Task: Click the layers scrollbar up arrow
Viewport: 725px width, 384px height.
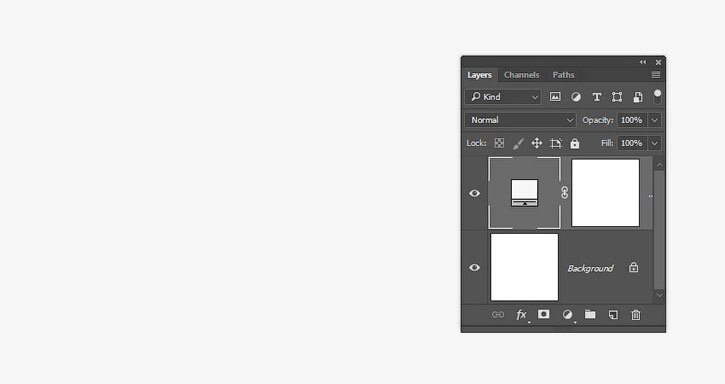Action: (660, 165)
